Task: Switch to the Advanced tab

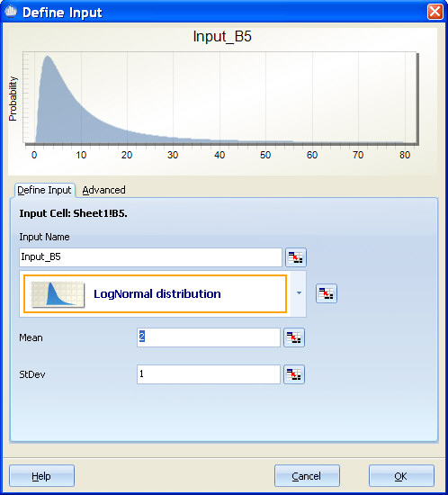Action: pyautogui.click(x=103, y=190)
